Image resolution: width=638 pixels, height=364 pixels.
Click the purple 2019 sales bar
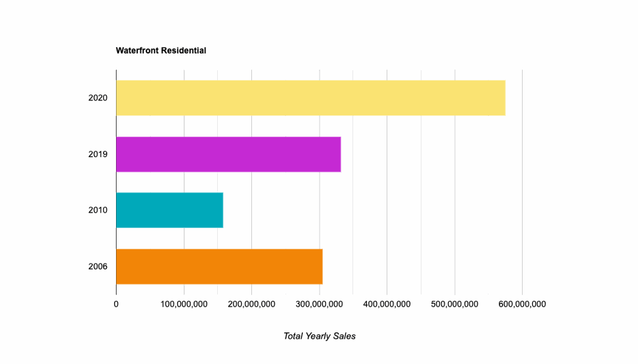(x=229, y=155)
